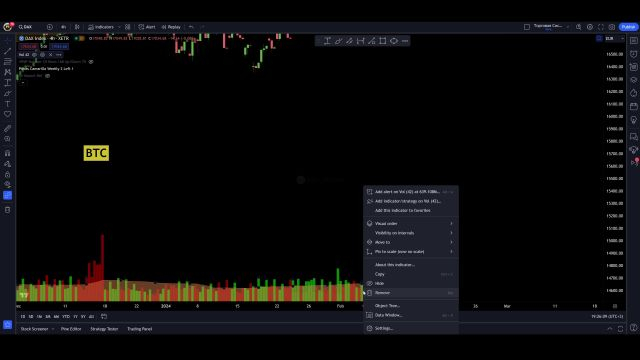Open quick search magnifier icon
The height and width of the screenshot is (360, 640).
click(x=579, y=27)
